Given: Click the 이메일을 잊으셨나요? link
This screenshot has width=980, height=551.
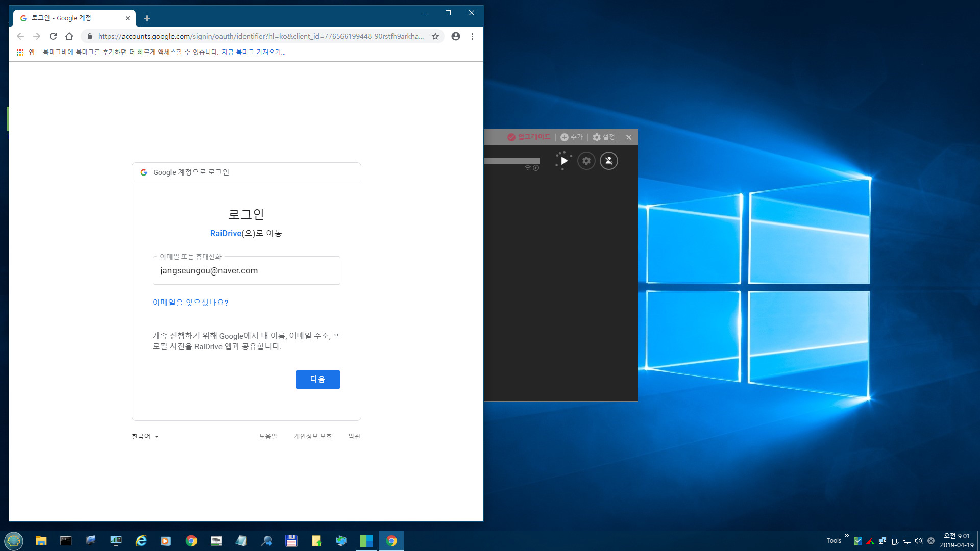Looking at the screenshot, I should click(x=190, y=303).
